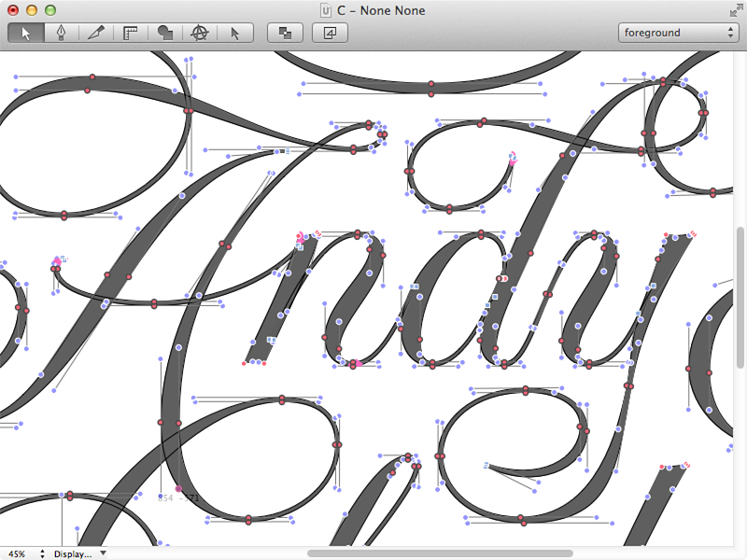Click the green zoom window button

click(50, 10)
